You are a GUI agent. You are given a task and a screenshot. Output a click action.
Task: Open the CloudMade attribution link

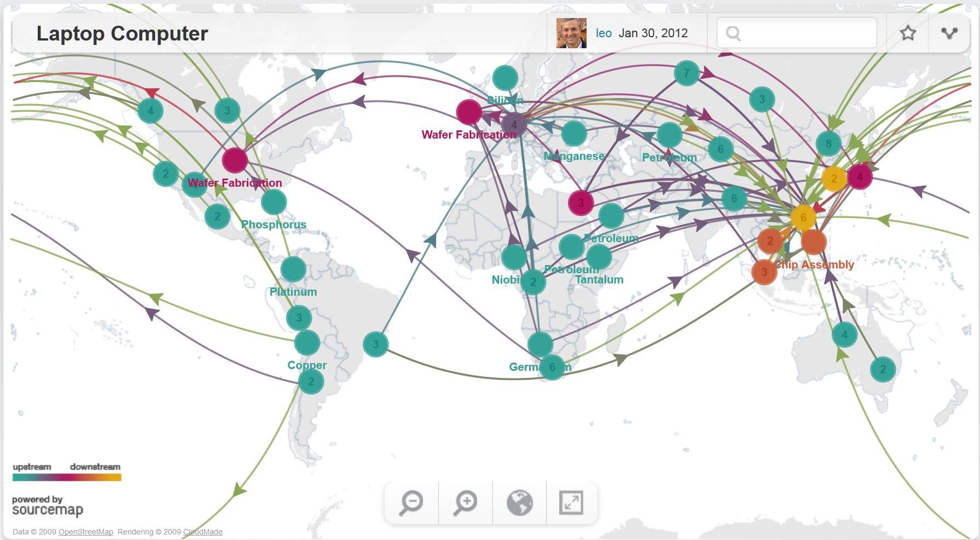pos(202,532)
